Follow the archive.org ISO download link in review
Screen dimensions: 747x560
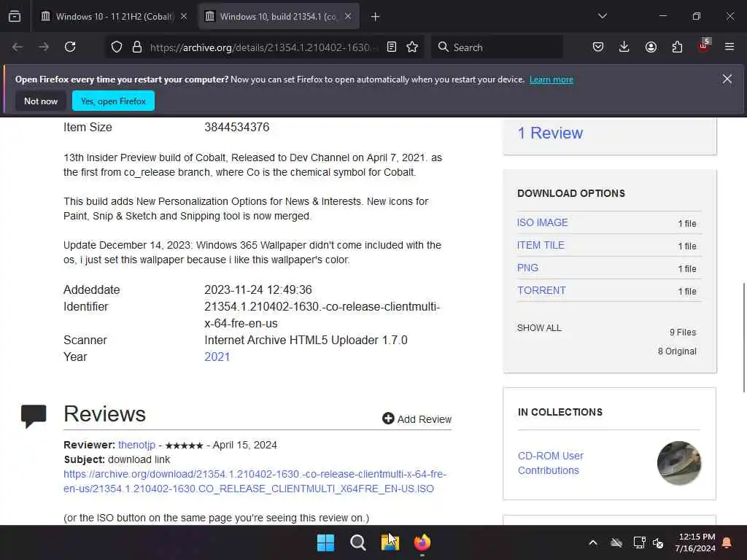[255, 481]
